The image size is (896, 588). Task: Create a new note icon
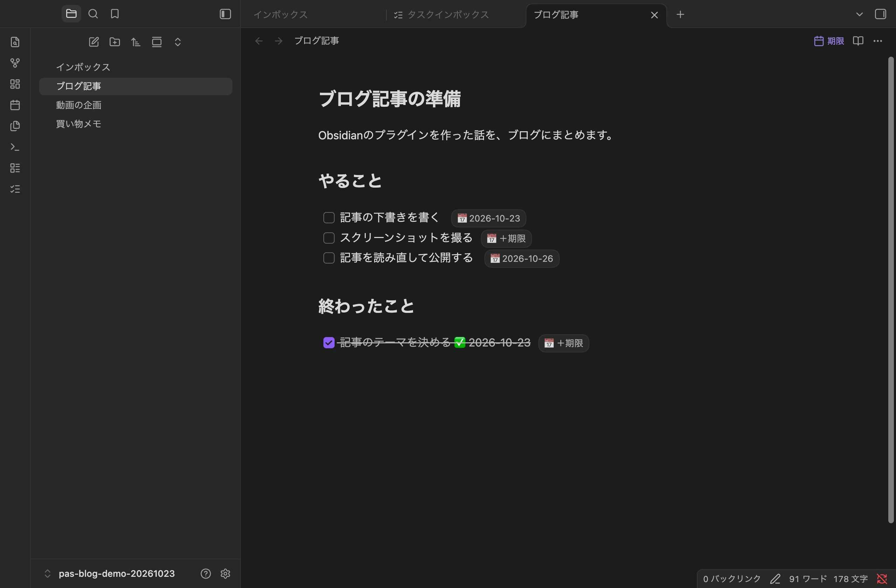94,42
